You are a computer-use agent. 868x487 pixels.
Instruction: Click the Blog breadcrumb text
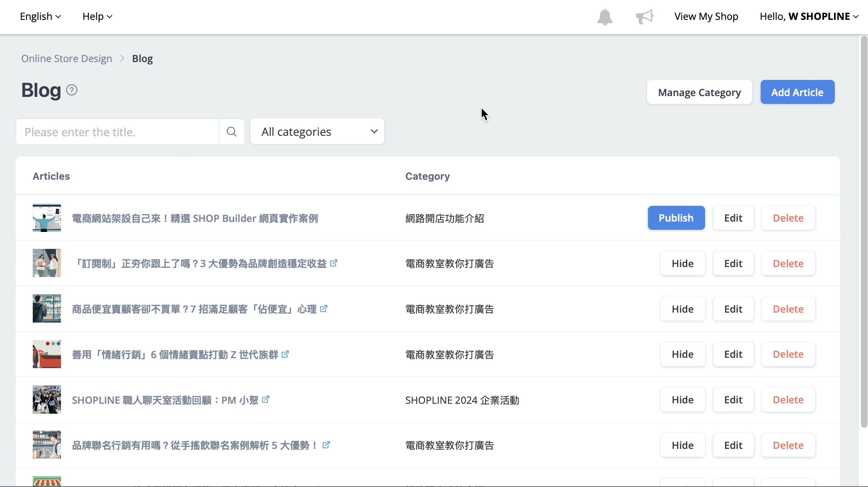click(143, 59)
